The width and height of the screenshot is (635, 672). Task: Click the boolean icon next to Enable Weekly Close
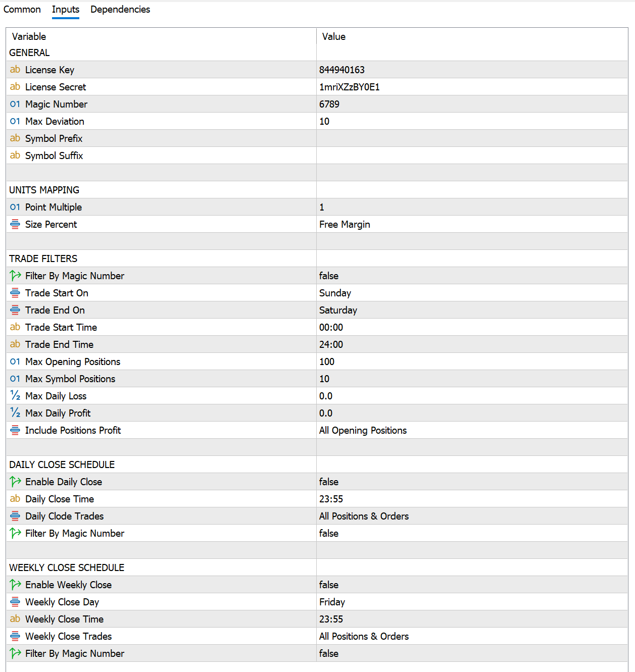point(15,585)
